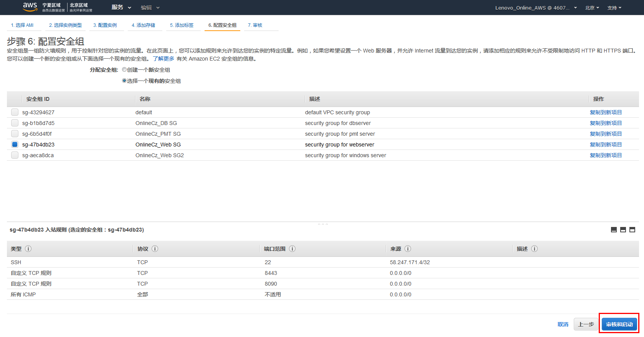The height and width of the screenshot is (337, 644).
Task: Click 复制到新项目 for OnlineCz_Web SG2
Action: click(606, 155)
